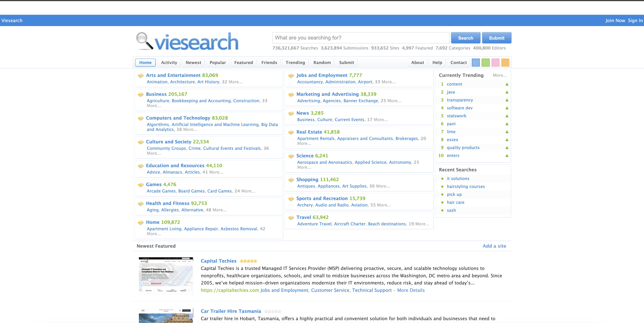Image resolution: width=644 pixels, height=323 pixels.
Task: Click trending term 'quality products'
Action: (x=463, y=148)
